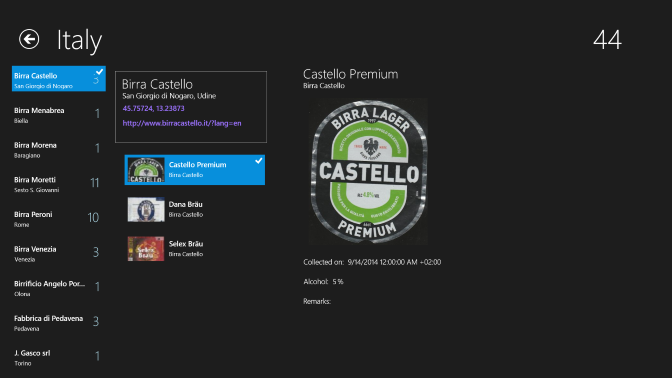This screenshot has width=672, height=378.
Task: Click the Birra Castello heading in details box
Action: (x=157, y=84)
